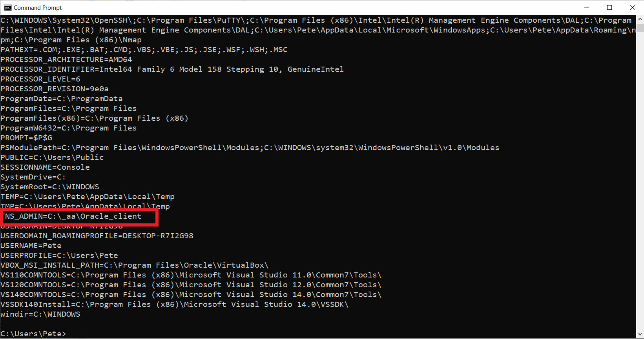Click the USERDOMAIN_ROAMINGPROFILE line

pyautogui.click(x=97, y=236)
